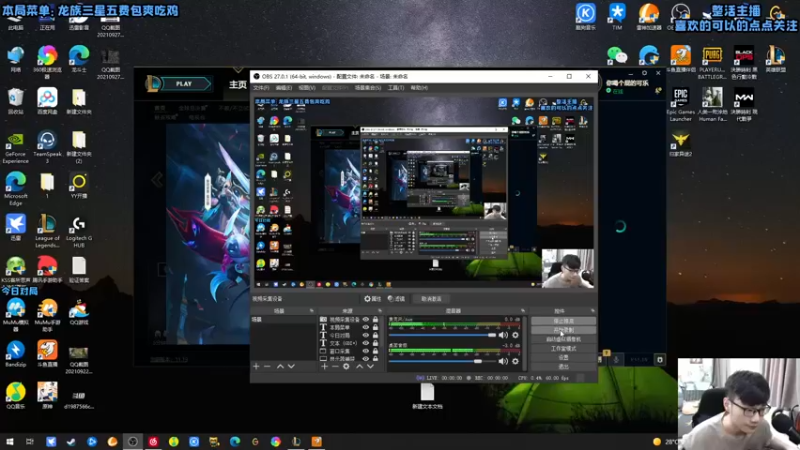
Task: Open the 文件(F) menu in OBS
Action: click(x=261, y=88)
